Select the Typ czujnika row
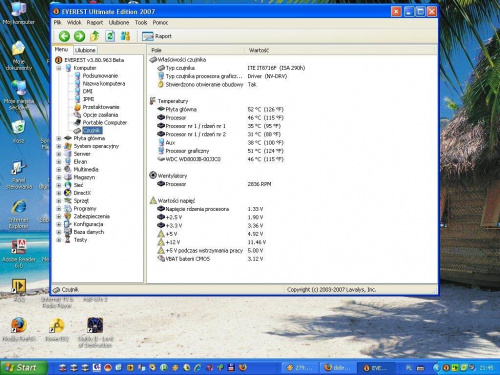This screenshot has width=500, height=375. point(231,68)
